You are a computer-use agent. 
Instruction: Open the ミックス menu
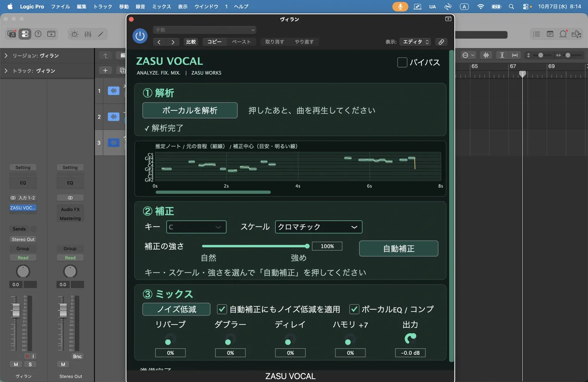tap(162, 7)
